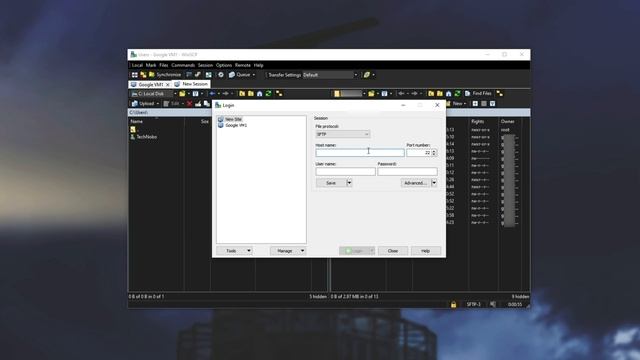Click the lock icon in status bar
Screen dimensions: 640x360
[453, 304]
